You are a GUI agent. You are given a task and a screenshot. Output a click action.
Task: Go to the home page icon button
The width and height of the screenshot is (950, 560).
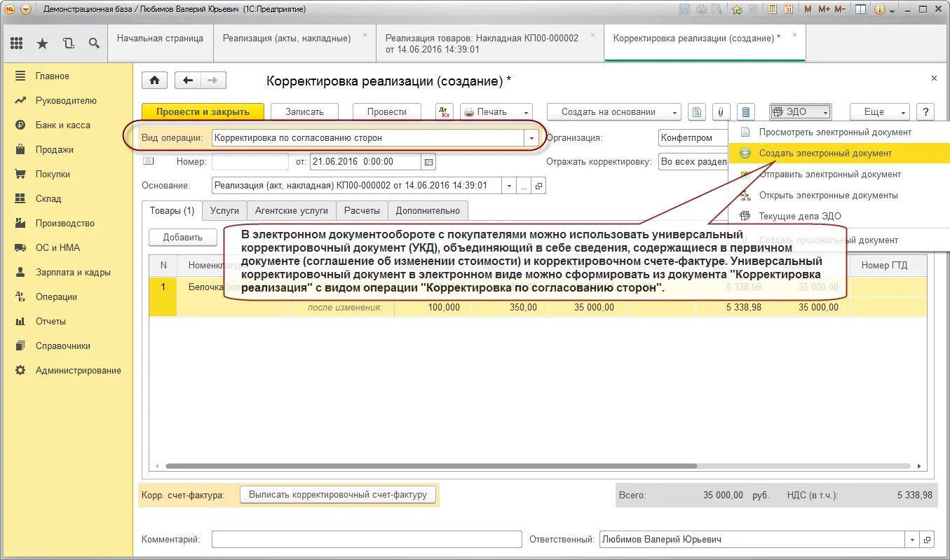[154, 81]
